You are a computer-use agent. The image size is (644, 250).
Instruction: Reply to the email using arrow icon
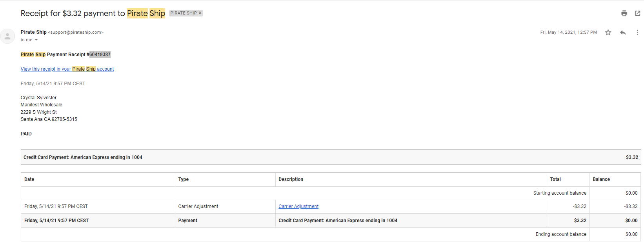[623, 33]
